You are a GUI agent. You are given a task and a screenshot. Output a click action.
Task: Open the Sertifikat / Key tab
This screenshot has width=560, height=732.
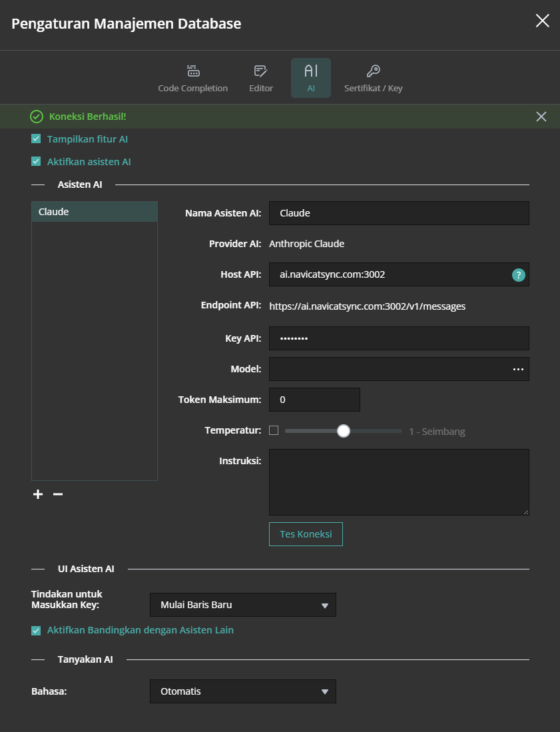(373, 78)
